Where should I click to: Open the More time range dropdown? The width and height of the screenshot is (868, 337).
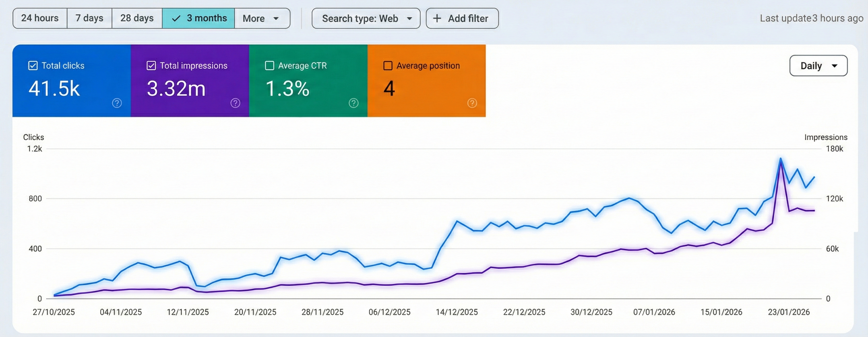pos(263,18)
